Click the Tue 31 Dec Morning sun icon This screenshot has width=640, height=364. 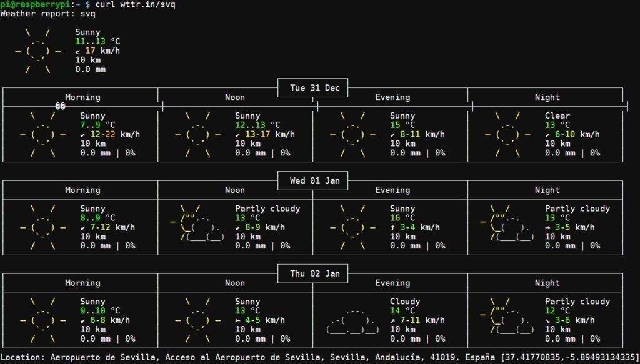coord(43,134)
